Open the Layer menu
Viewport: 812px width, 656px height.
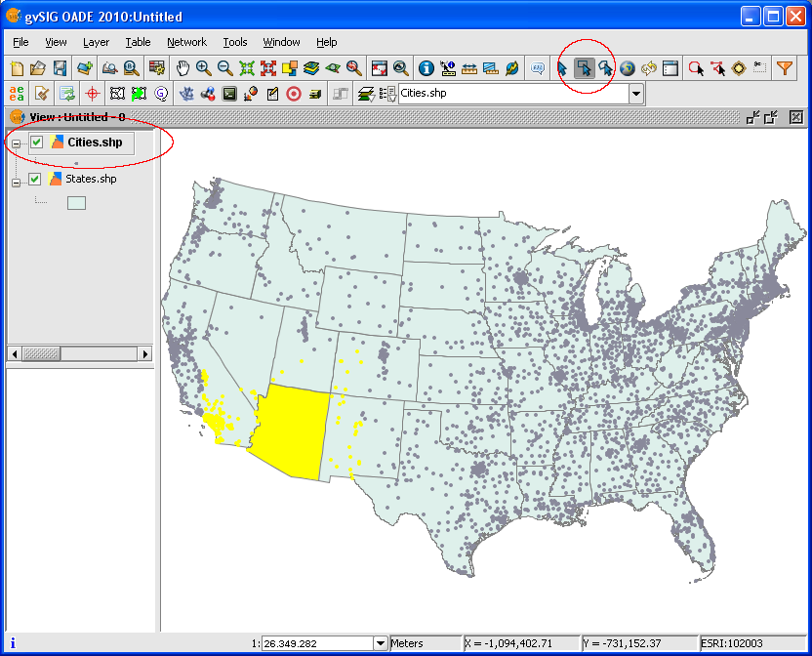[x=96, y=42]
